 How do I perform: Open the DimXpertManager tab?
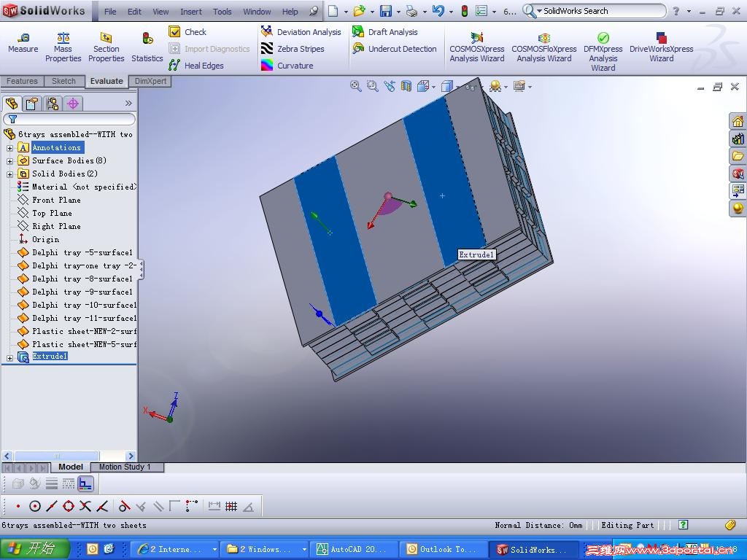tap(73, 103)
